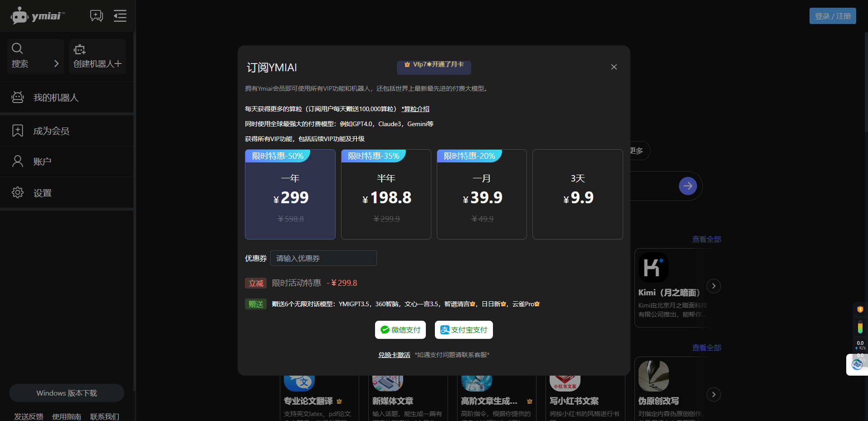Expand the search panel with the chevron arrow

(x=56, y=64)
